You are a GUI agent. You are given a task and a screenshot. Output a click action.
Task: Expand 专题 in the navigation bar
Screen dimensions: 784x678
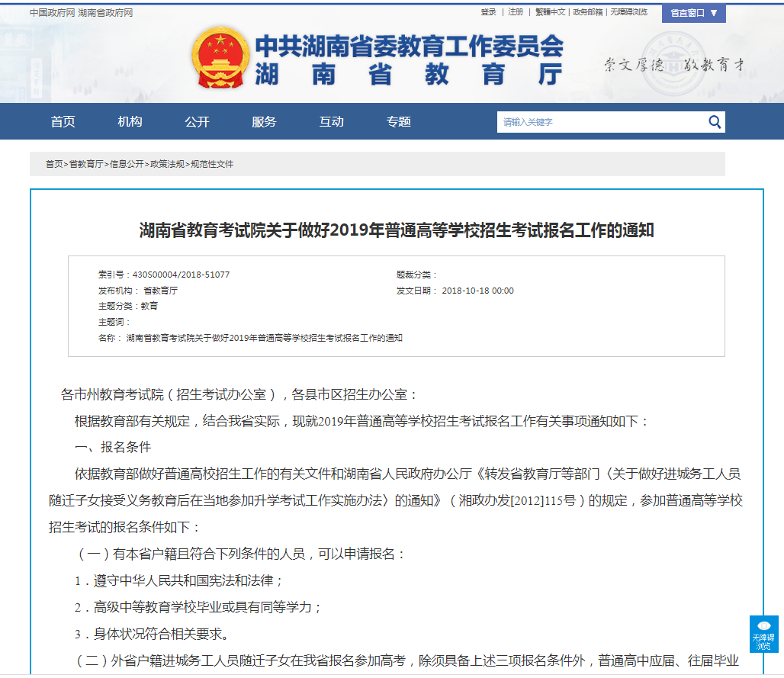point(397,121)
